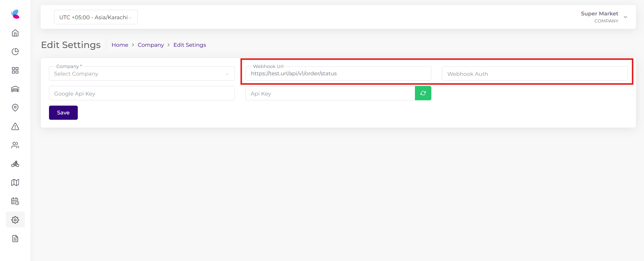Viewport: 644px width, 261px height.
Task: Click the green refresh icon beside Api Key
Action: (423, 93)
